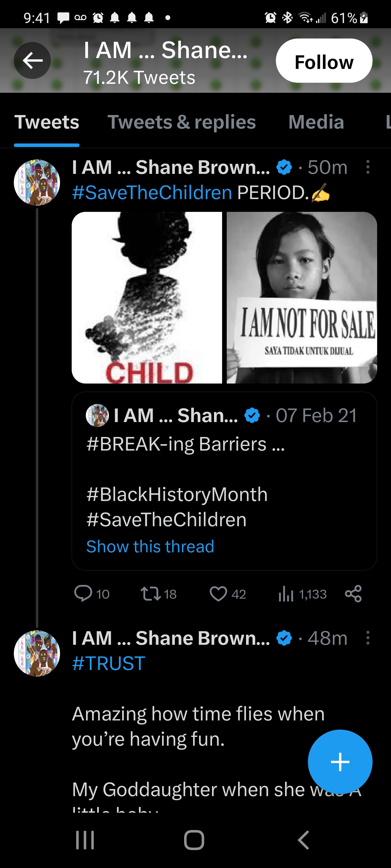Open three-dot menu on 50m tweet
Screen dimensions: 391x868
[368, 167]
